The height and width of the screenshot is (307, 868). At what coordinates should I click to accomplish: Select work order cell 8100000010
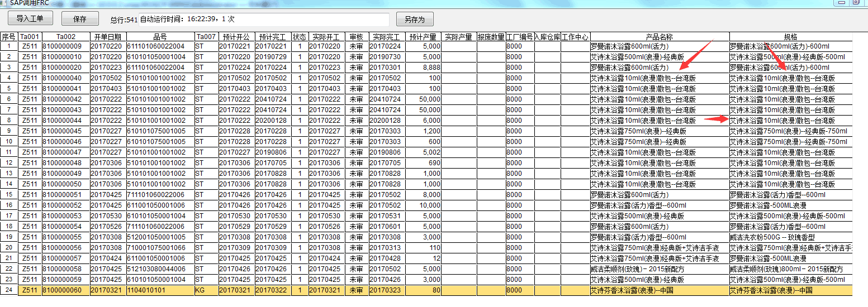pos(66,57)
